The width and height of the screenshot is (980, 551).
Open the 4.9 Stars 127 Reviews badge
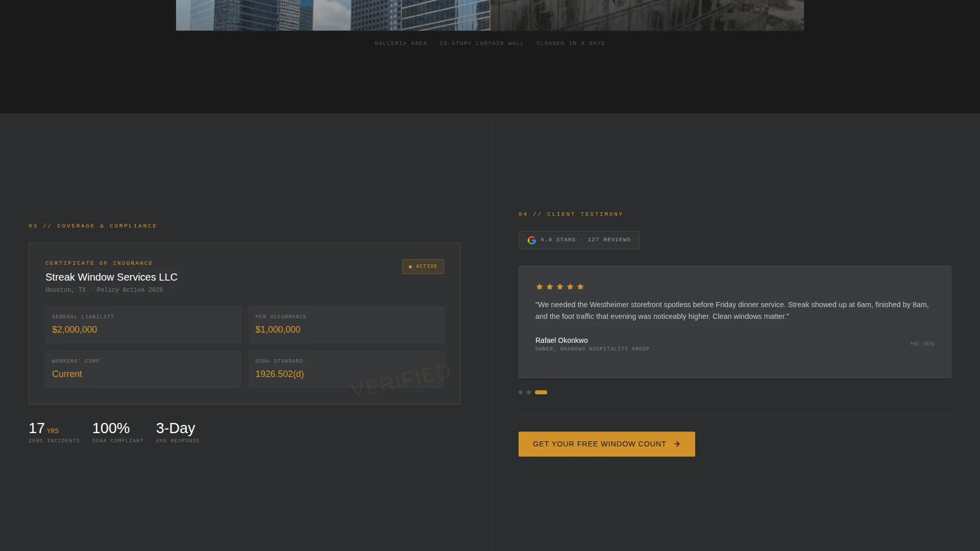(x=579, y=240)
